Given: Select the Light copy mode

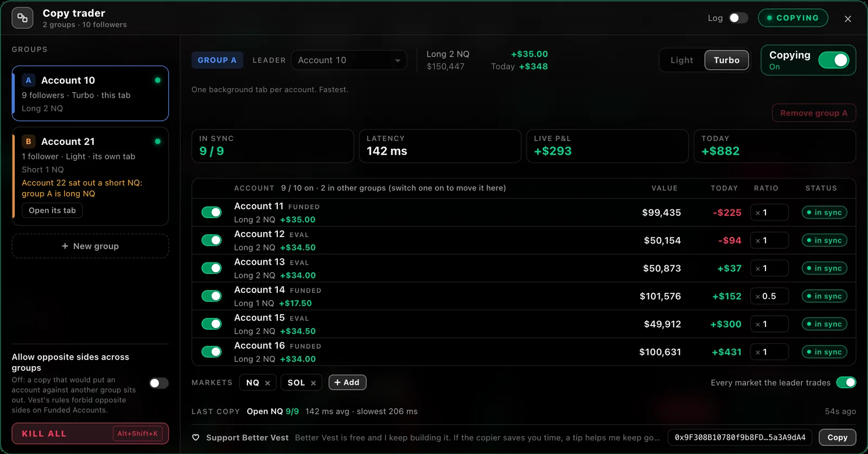Looking at the screenshot, I should [682, 60].
